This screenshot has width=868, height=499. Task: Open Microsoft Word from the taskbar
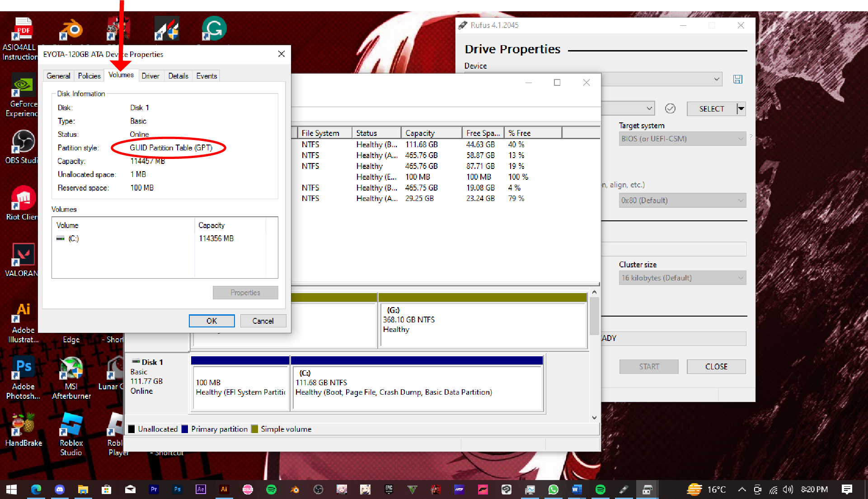pyautogui.click(x=577, y=490)
